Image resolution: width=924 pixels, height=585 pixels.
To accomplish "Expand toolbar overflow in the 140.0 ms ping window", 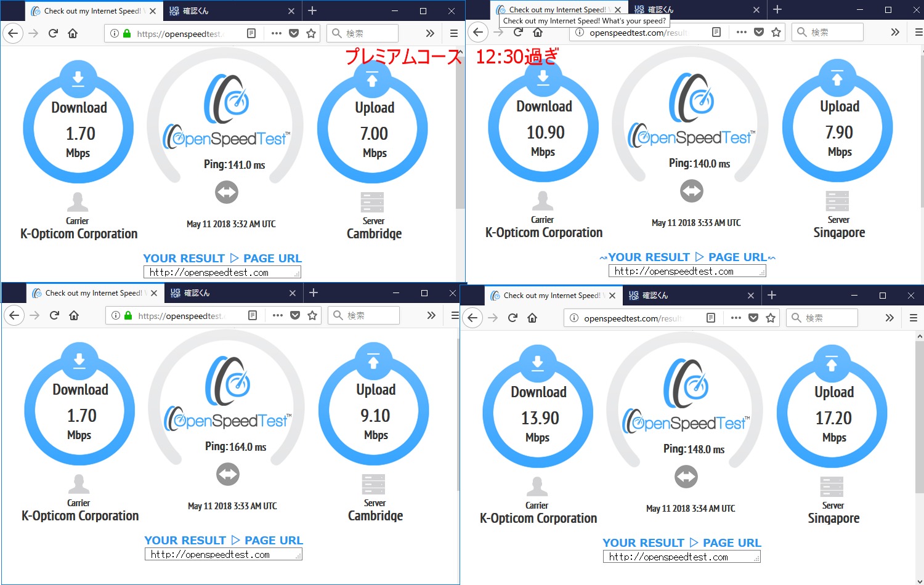I will click(x=895, y=32).
